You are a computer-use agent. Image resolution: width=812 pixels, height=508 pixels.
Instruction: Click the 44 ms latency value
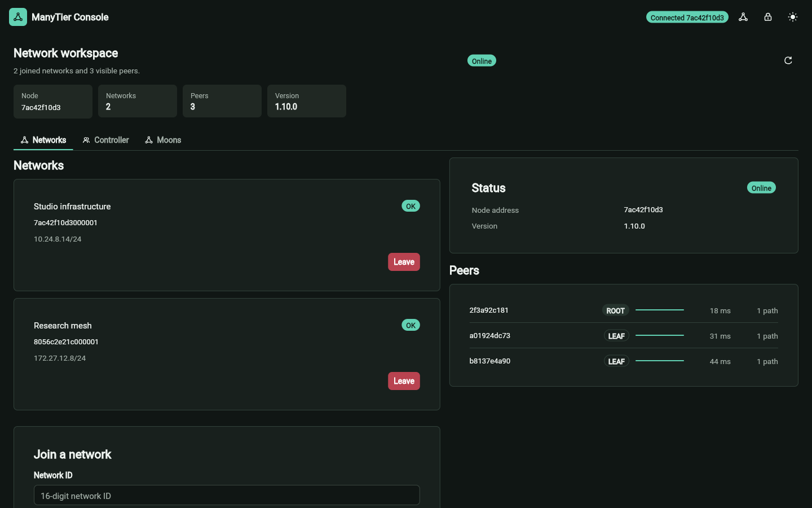720,362
